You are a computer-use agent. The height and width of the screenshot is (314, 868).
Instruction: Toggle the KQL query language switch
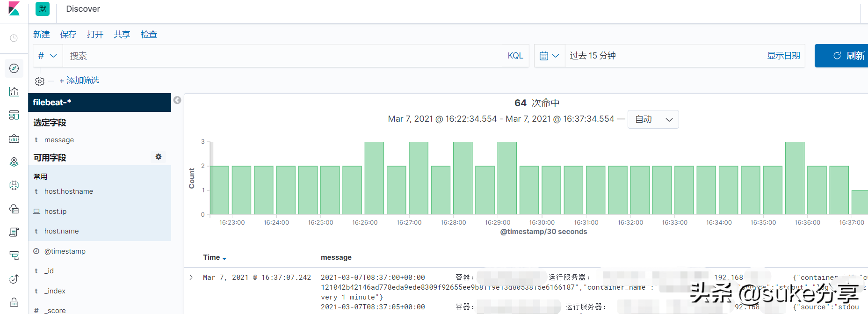point(515,56)
